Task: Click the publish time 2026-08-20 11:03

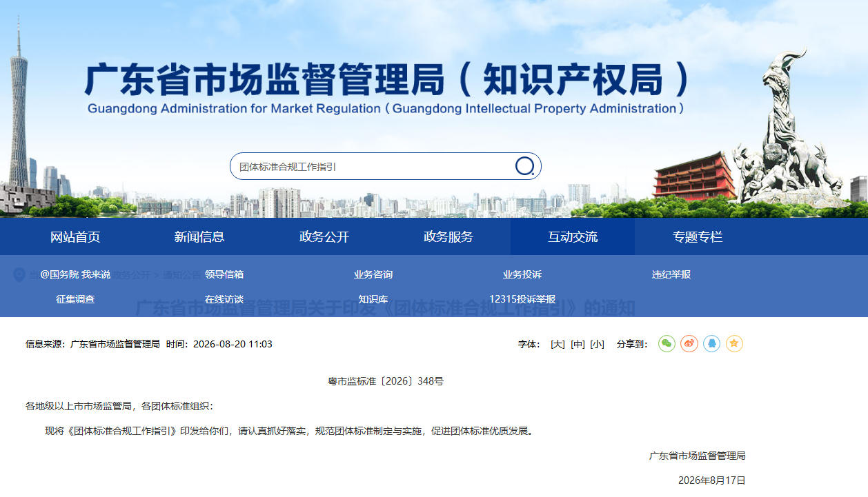Action: pos(233,344)
